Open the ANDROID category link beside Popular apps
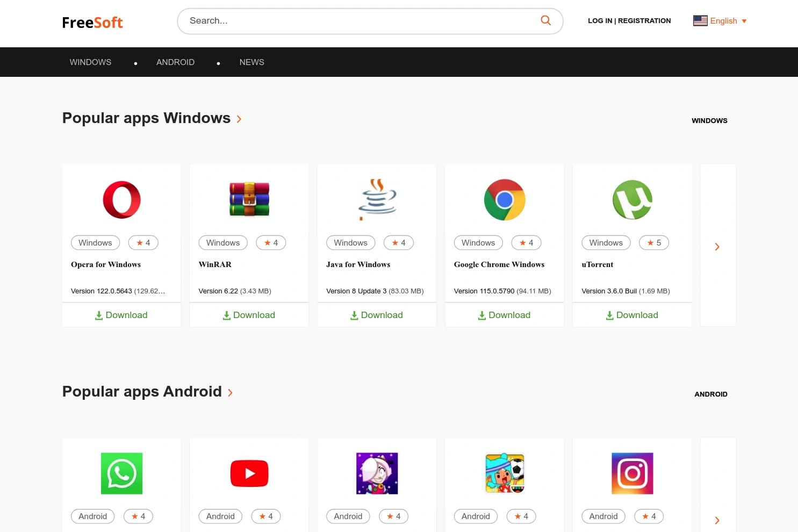Viewport: 798px width, 532px height. pos(711,394)
